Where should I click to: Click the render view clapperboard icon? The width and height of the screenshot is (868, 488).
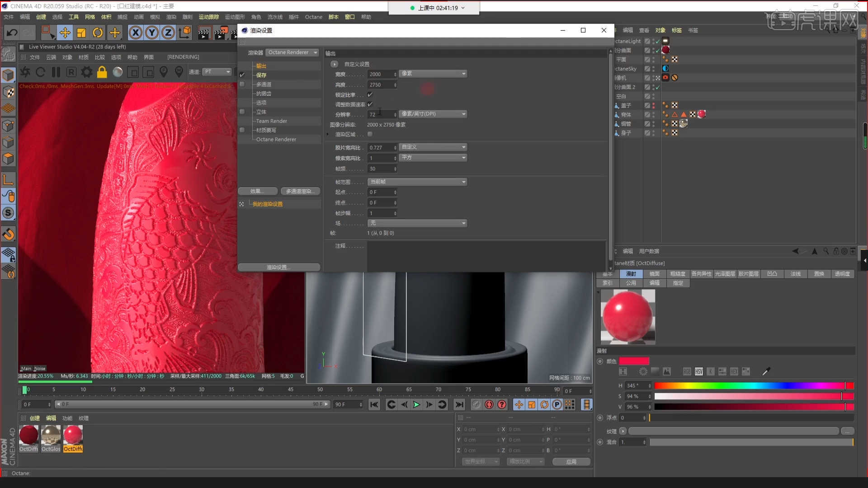tap(204, 33)
